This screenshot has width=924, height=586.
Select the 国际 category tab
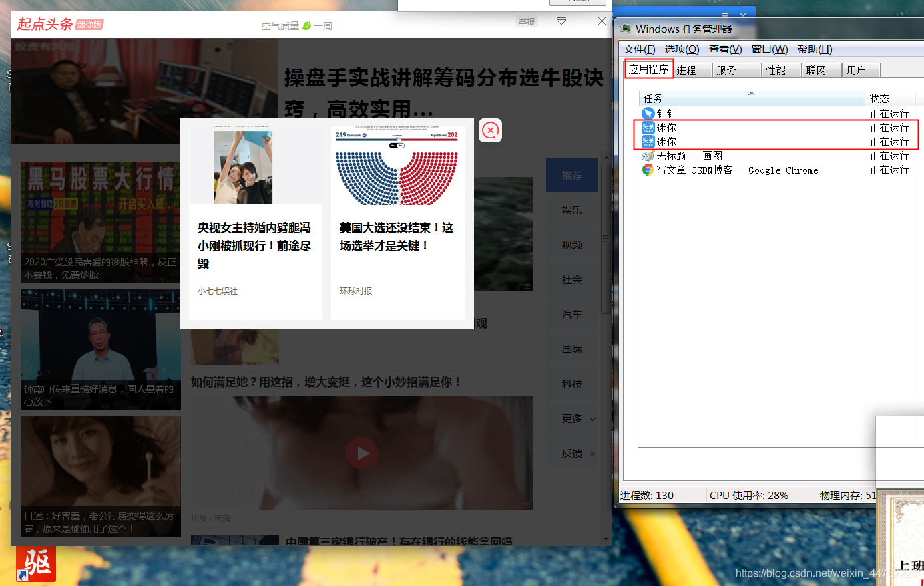click(572, 349)
